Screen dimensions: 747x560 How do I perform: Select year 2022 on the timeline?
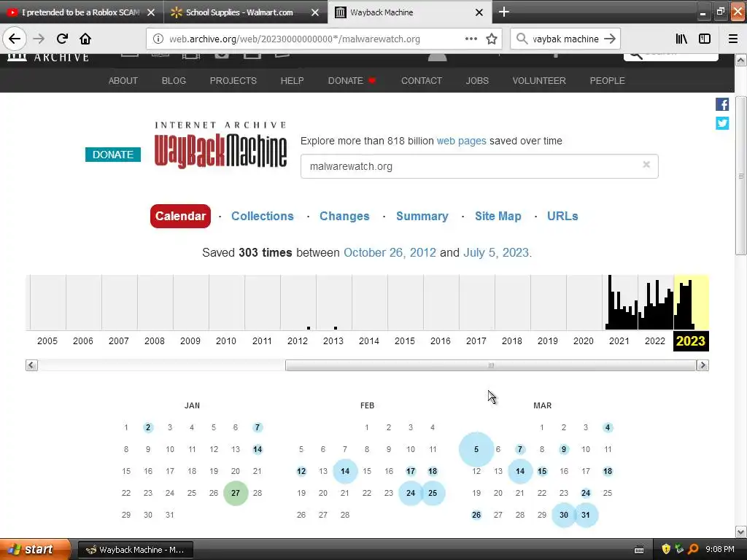coord(655,341)
